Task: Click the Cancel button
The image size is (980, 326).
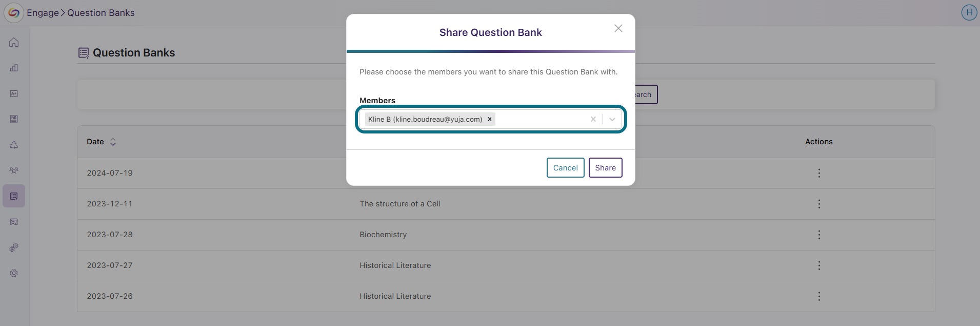Action: point(566,167)
